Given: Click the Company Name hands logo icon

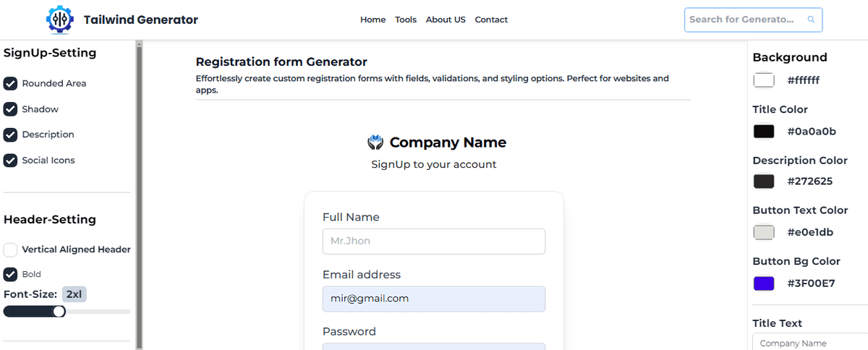Looking at the screenshot, I should click(x=375, y=142).
